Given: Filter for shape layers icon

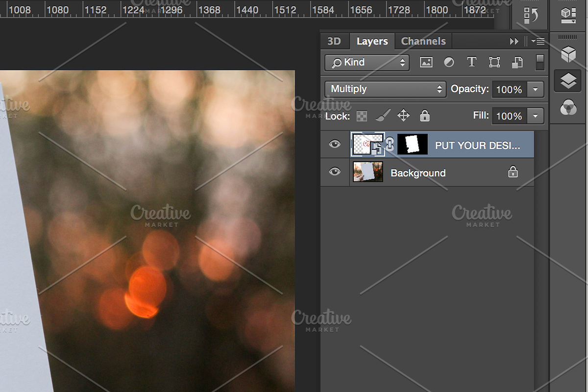Looking at the screenshot, I should click(x=494, y=62).
